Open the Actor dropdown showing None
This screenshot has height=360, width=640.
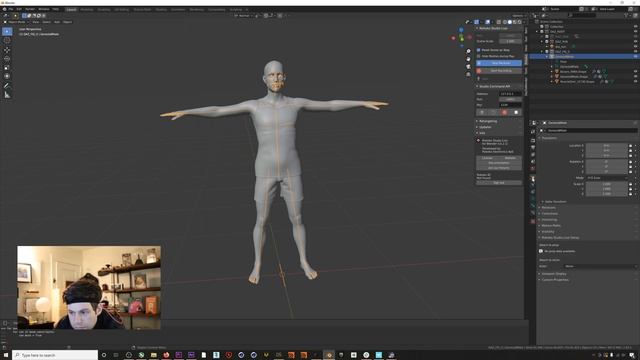pos(600,266)
